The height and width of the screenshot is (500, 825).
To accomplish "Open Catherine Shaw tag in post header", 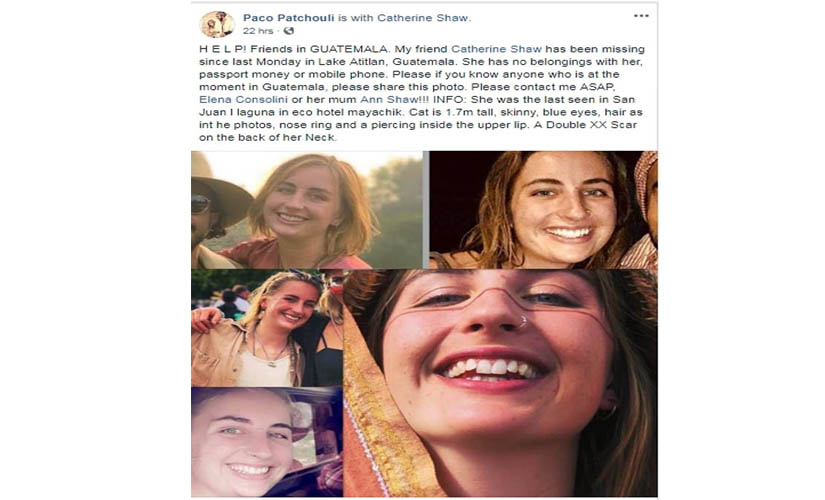I will pyautogui.click(x=422, y=18).
